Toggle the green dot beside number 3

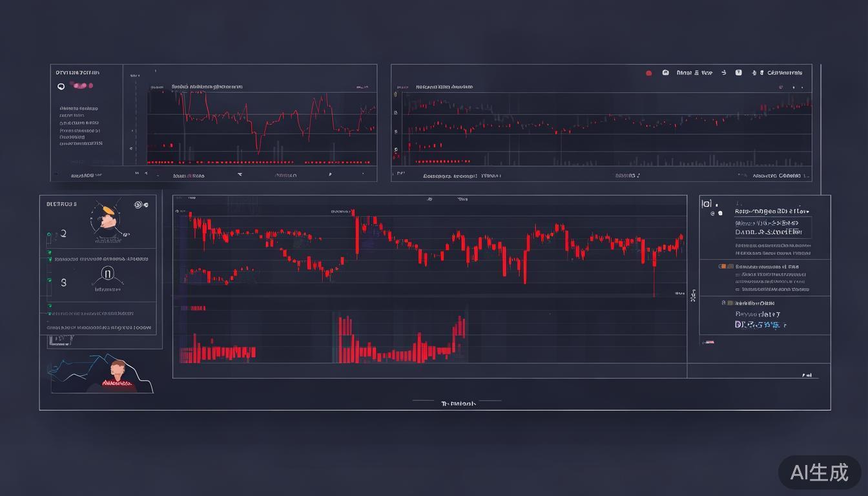49,281
